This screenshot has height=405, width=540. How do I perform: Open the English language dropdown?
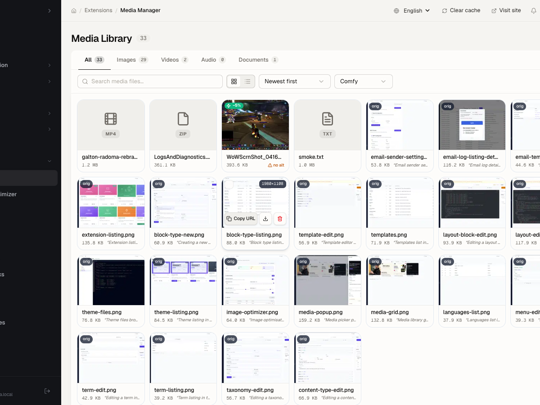pos(412,11)
